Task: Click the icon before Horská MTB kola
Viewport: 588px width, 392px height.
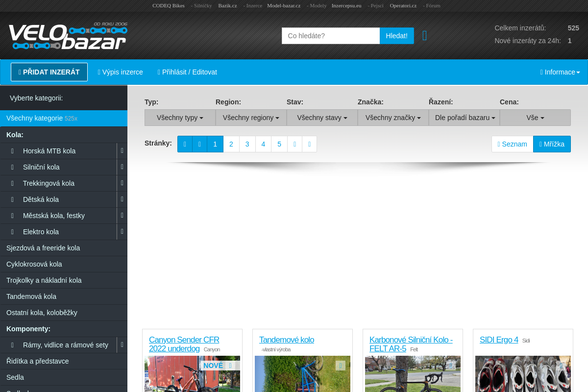Action: point(12,151)
